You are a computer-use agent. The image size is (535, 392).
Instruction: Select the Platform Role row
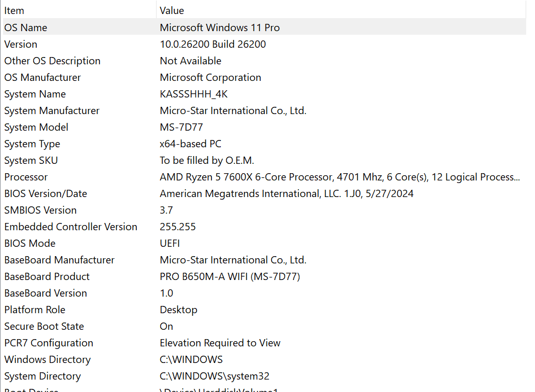click(x=35, y=310)
